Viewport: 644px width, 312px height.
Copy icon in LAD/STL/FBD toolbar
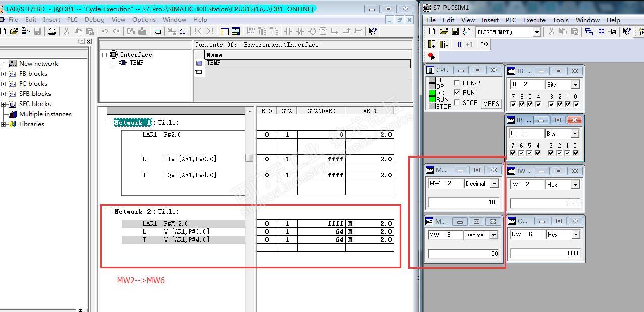coord(78,31)
